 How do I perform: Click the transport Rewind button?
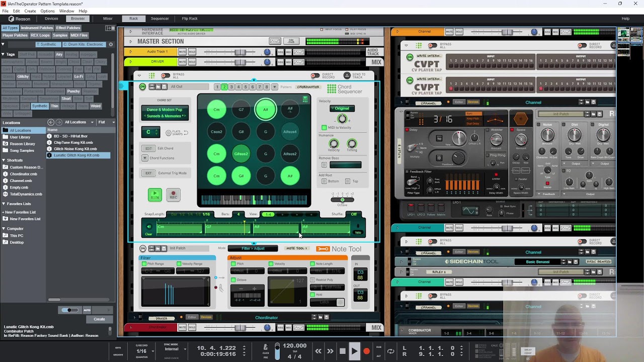pos(318,351)
